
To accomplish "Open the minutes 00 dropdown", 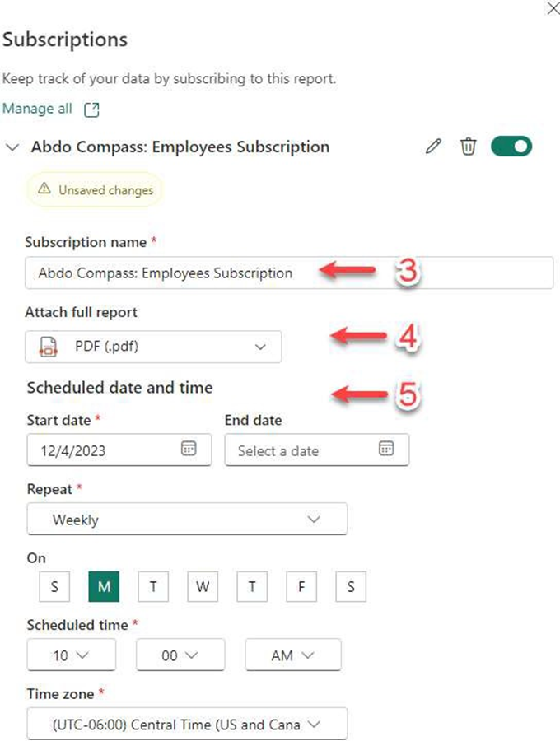I will (180, 655).
